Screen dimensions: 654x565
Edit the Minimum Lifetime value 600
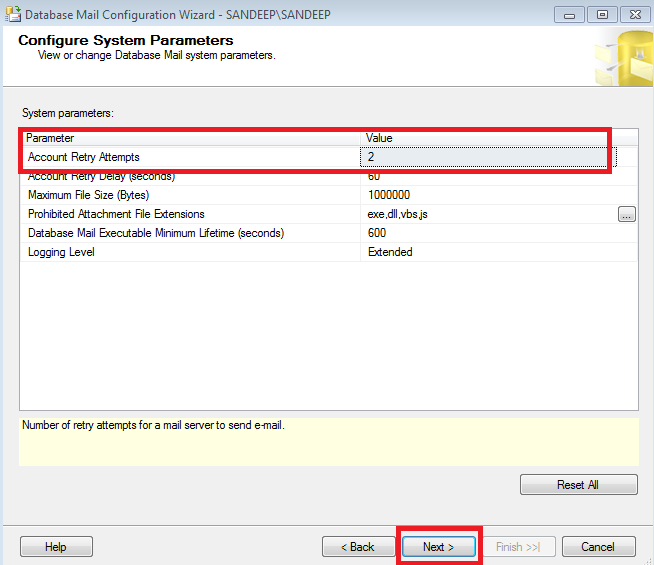point(499,233)
